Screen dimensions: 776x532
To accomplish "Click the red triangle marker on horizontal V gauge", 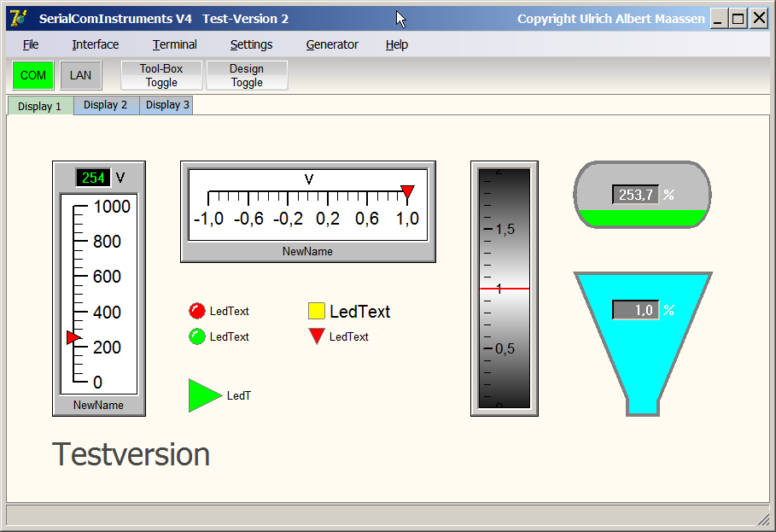I will (407, 192).
